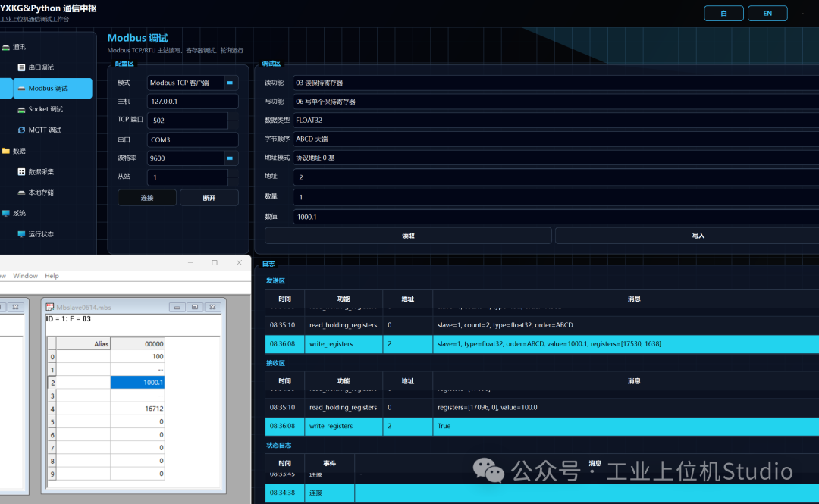The width and height of the screenshot is (819, 504).
Task: Open the 数据类型 FLOAT32 dropdown
Action: 556,120
